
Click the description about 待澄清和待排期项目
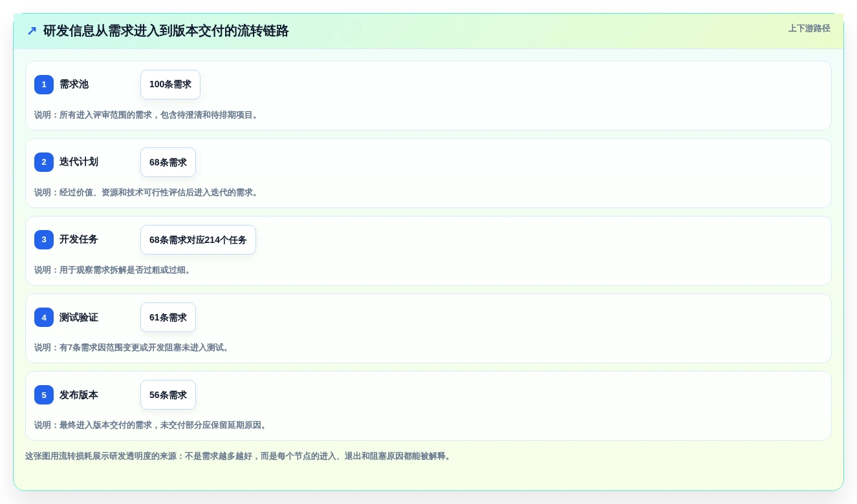click(x=147, y=115)
